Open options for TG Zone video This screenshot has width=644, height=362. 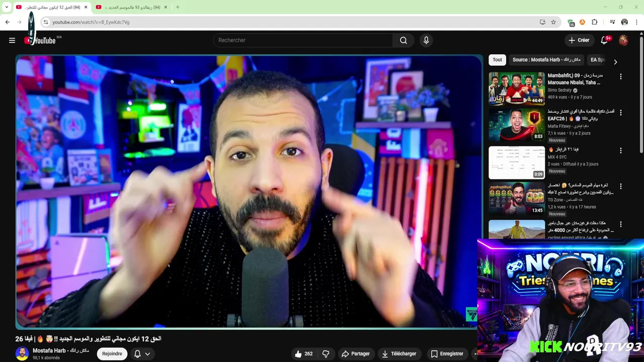point(620,186)
